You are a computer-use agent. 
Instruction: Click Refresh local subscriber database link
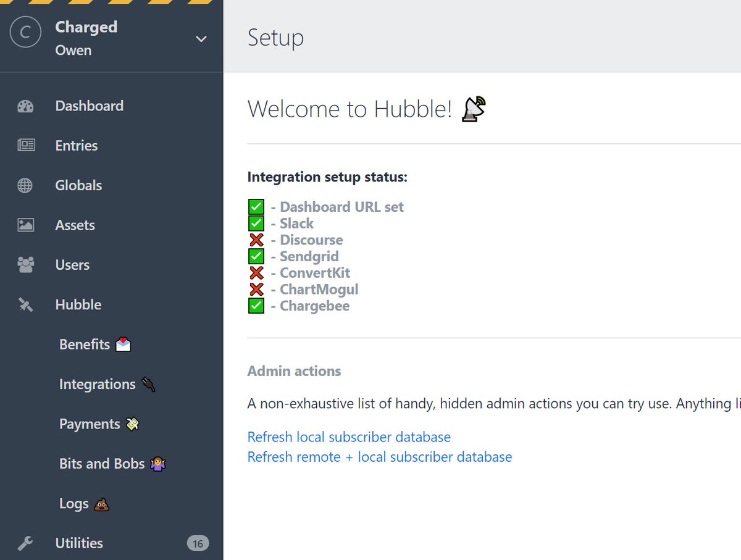coord(349,437)
